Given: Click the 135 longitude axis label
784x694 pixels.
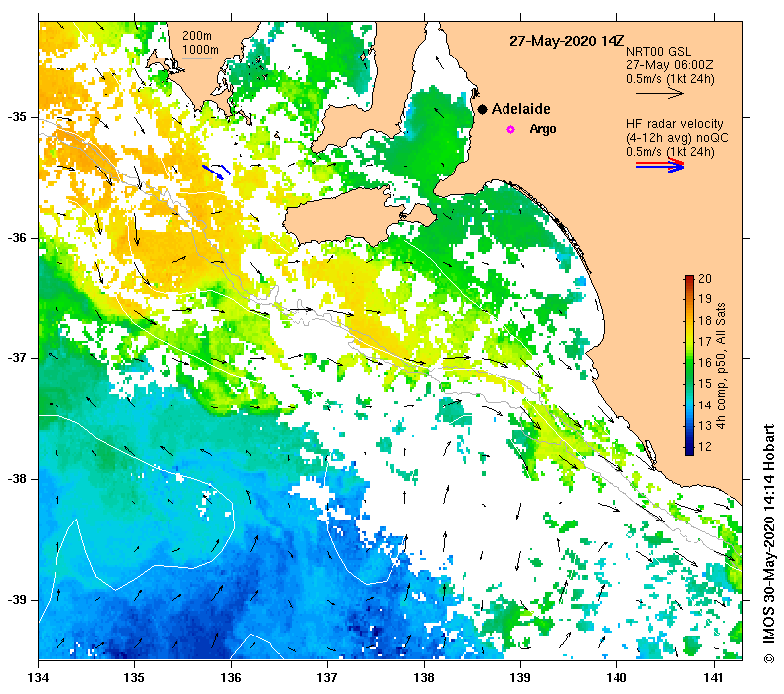Looking at the screenshot, I should click(x=134, y=678).
